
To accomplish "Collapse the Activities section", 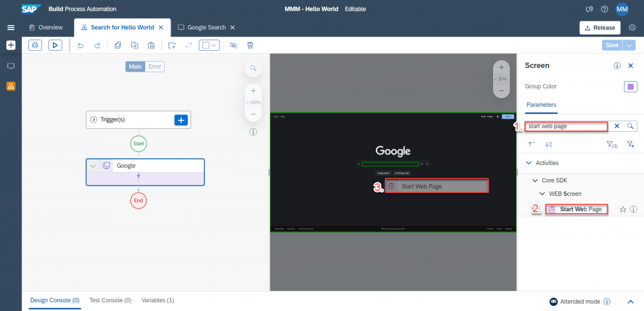I will coord(528,163).
